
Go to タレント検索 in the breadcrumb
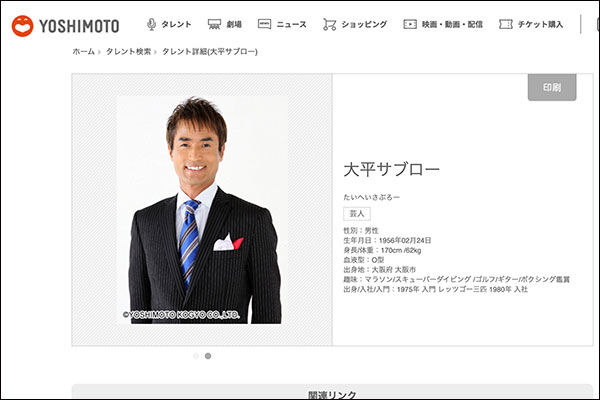tap(128, 52)
